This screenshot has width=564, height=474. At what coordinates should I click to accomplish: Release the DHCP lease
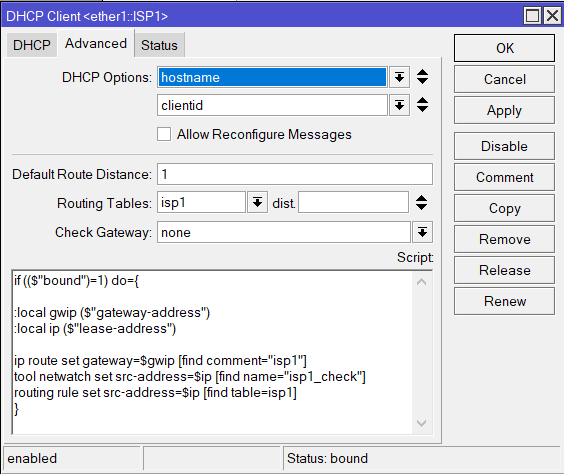(504, 270)
